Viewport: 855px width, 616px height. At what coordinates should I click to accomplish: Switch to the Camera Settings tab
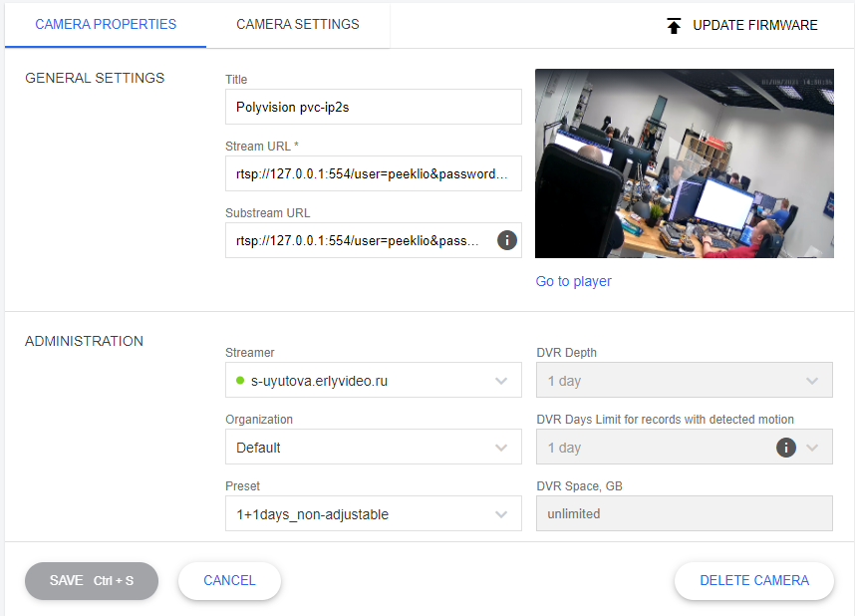[297, 24]
